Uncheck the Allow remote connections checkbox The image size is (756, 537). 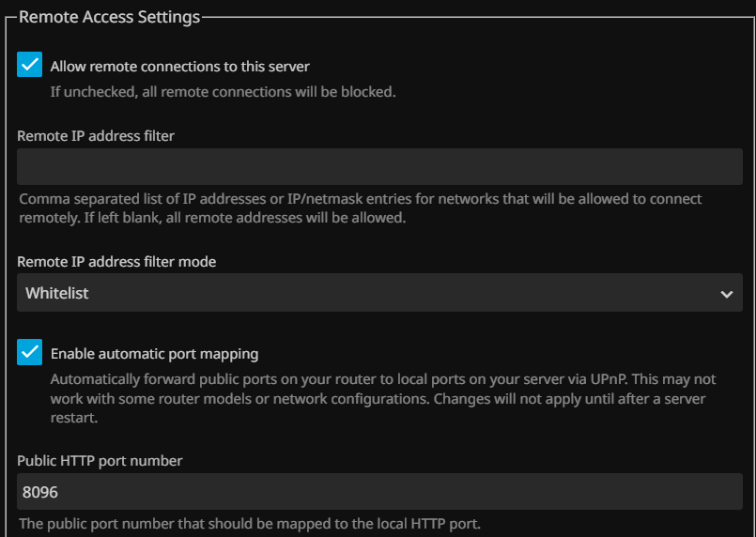point(30,65)
